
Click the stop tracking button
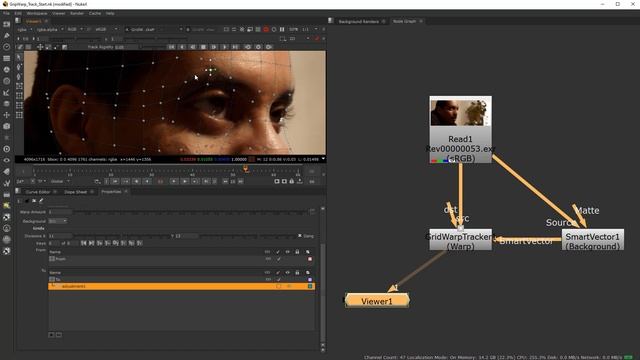pyautogui.click(x=203, y=47)
